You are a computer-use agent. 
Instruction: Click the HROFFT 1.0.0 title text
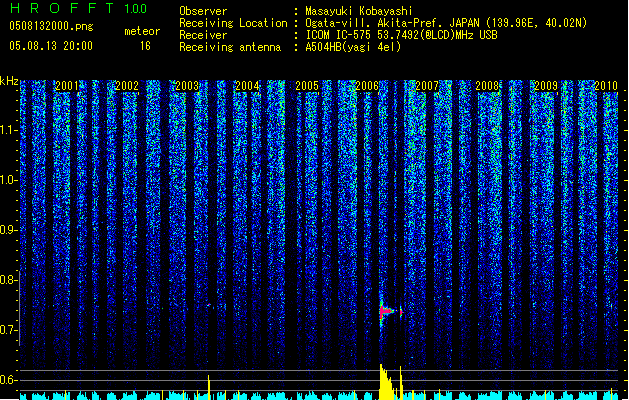pyautogui.click(x=79, y=8)
